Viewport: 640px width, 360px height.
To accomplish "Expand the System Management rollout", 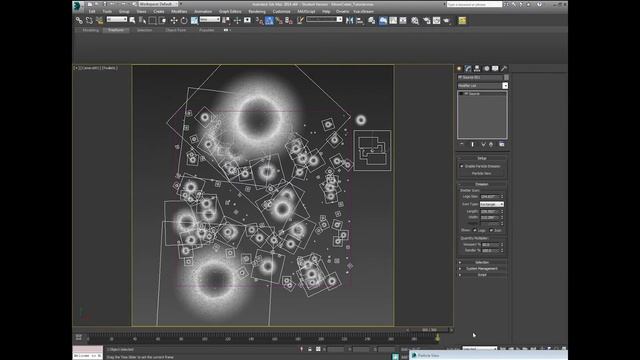I will coord(482,269).
